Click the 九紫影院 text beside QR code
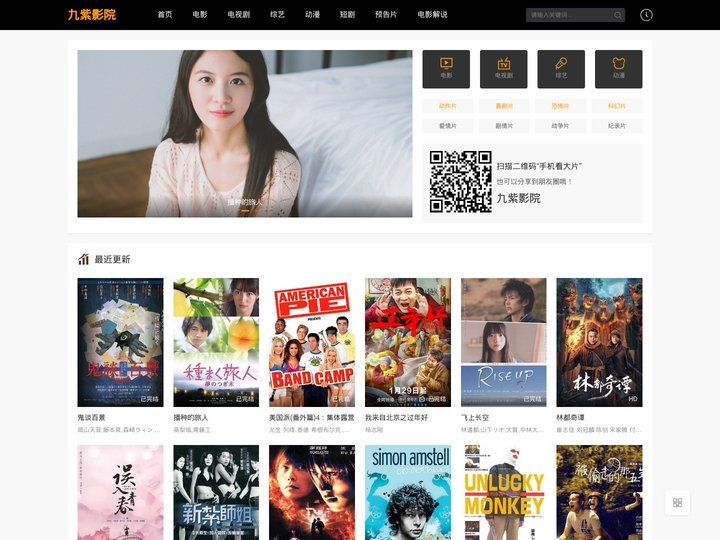The width and height of the screenshot is (720, 540). [518, 198]
